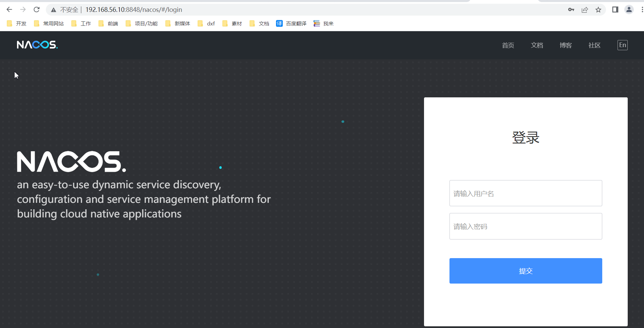
Task: Open the user profile avatar icon
Action: pyautogui.click(x=629, y=9)
